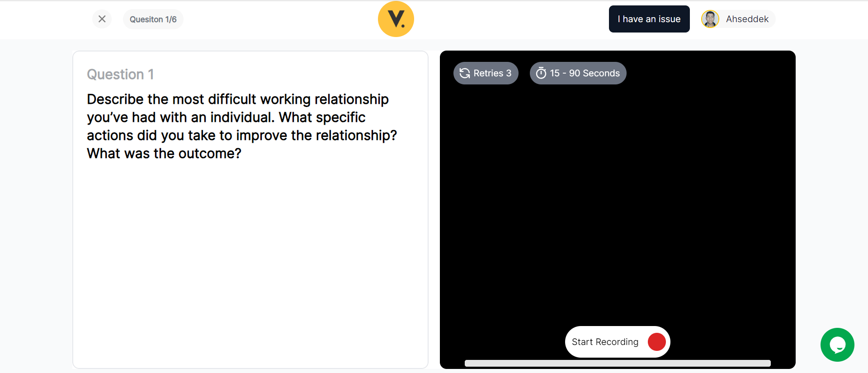This screenshot has width=868, height=373.
Task: Open the green chat support bubble
Action: [837, 345]
